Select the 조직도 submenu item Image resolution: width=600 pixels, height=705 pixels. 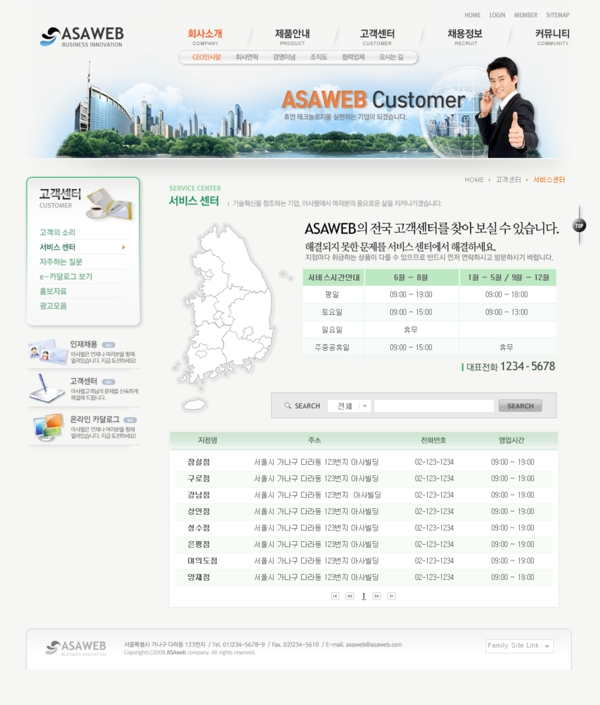[318, 57]
